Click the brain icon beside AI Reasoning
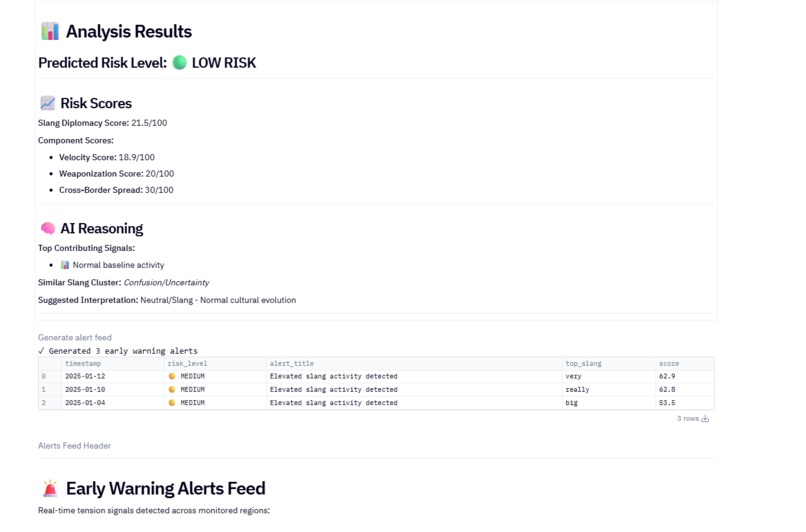The image size is (806, 532). click(x=48, y=228)
